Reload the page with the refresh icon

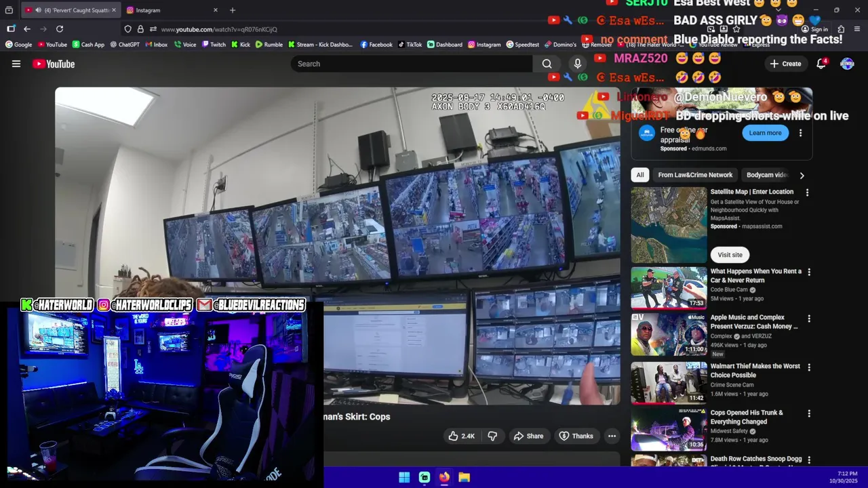coord(60,29)
